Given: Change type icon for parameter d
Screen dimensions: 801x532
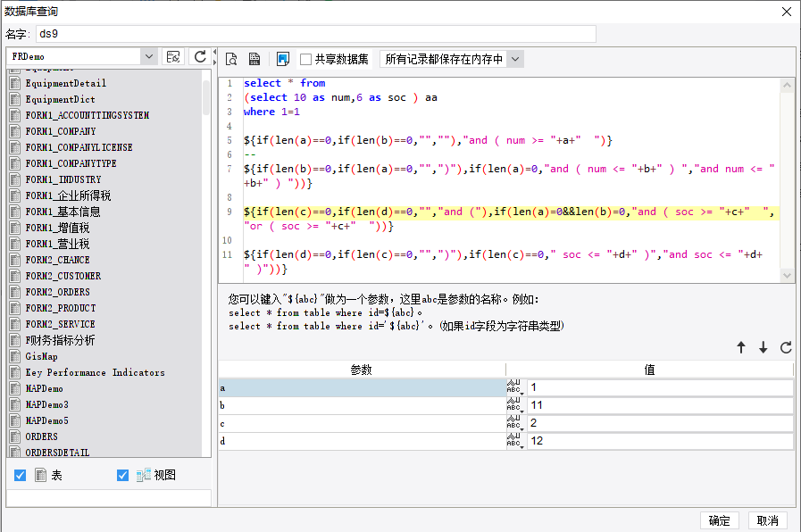Looking at the screenshot, I should [x=515, y=441].
